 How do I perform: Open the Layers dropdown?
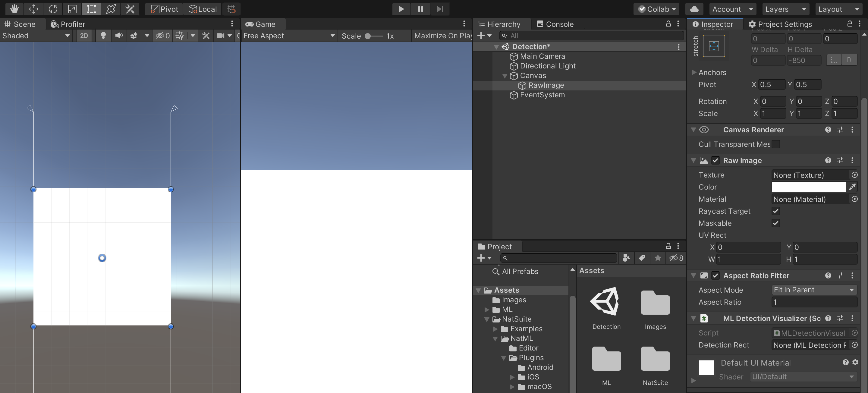pos(785,9)
